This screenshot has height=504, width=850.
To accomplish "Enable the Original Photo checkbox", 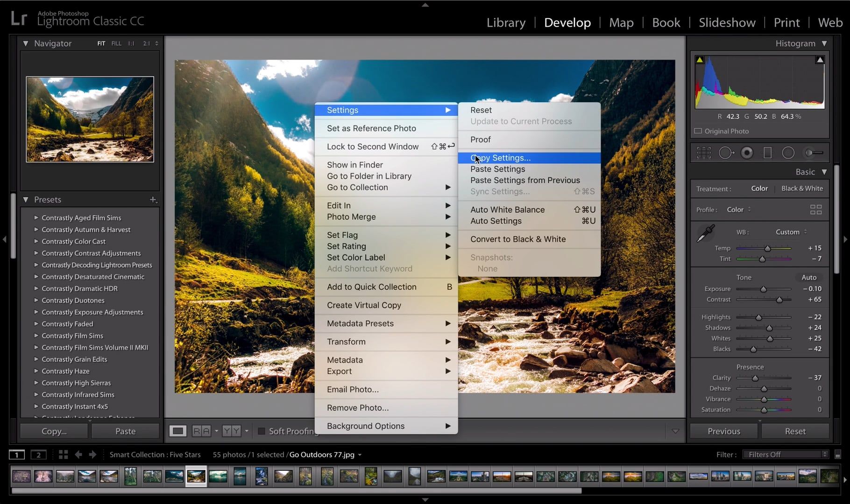I will coord(698,131).
